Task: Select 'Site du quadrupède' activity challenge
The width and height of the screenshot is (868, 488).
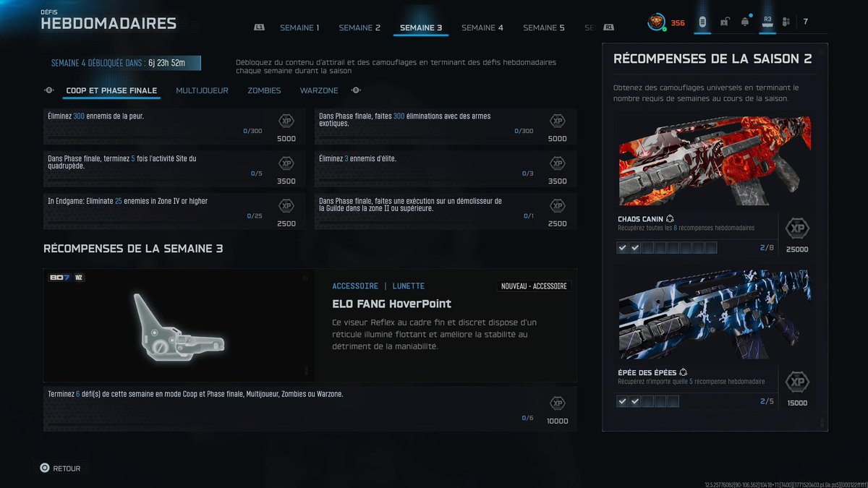Action: [x=174, y=169]
